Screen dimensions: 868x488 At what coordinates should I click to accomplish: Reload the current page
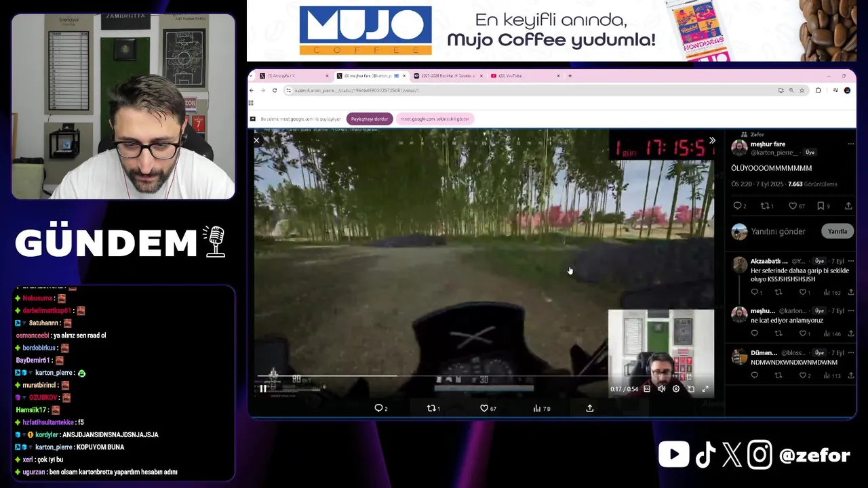click(275, 90)
